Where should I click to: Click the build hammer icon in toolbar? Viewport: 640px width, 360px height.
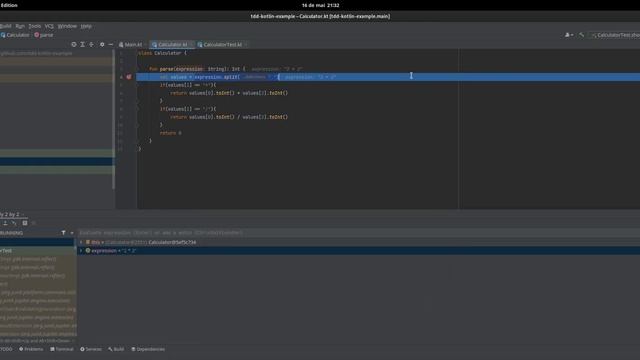click(x=581, y=35)
